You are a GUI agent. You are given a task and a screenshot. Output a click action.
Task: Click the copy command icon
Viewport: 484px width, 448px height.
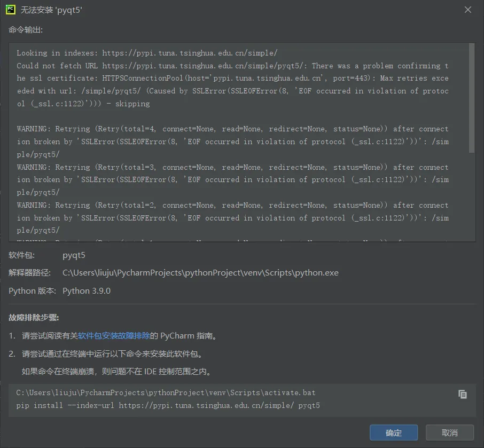pyautogui.click(x=463, y=394)
